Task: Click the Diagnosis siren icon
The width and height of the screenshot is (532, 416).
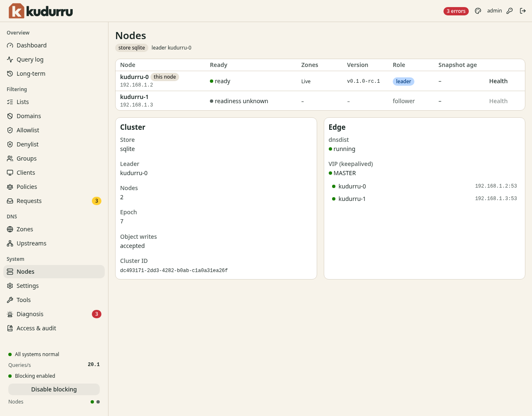Action: [10, 314]
